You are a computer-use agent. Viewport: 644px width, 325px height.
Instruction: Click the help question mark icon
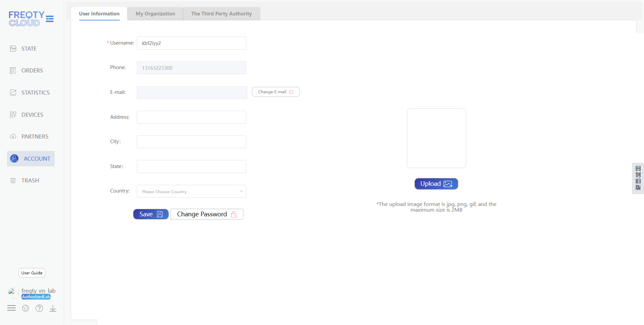tap(39, 308)
